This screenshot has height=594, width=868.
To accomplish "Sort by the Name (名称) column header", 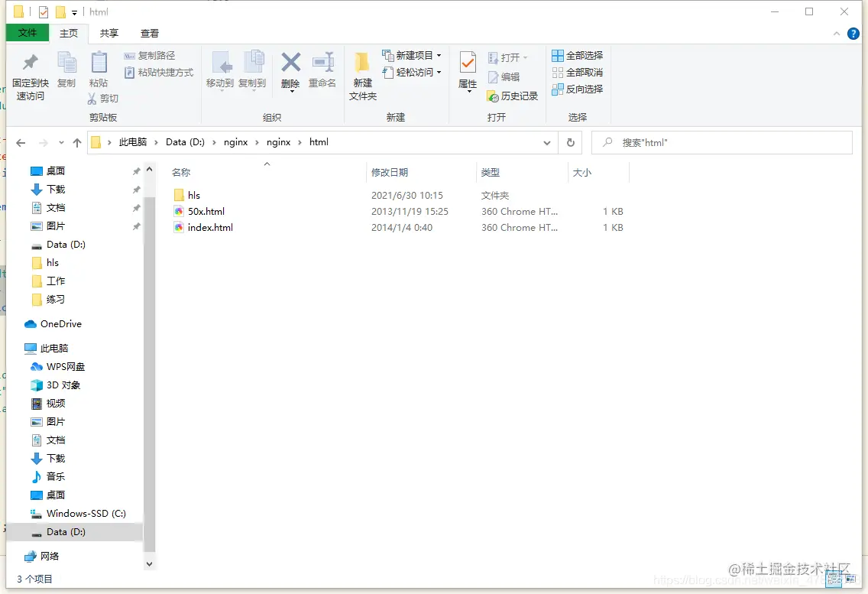I will (180, 172).
